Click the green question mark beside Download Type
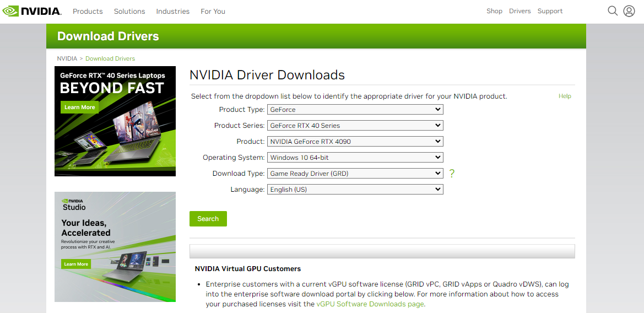644x313 pixels. pyautogui.click(x=452, y=174)
